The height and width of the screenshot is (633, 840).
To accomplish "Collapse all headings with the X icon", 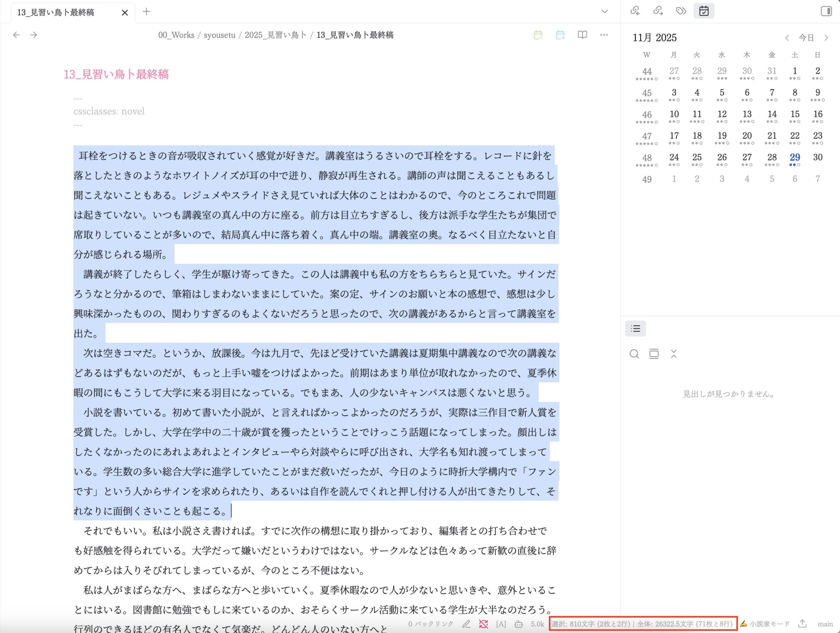I will [674, 354].
